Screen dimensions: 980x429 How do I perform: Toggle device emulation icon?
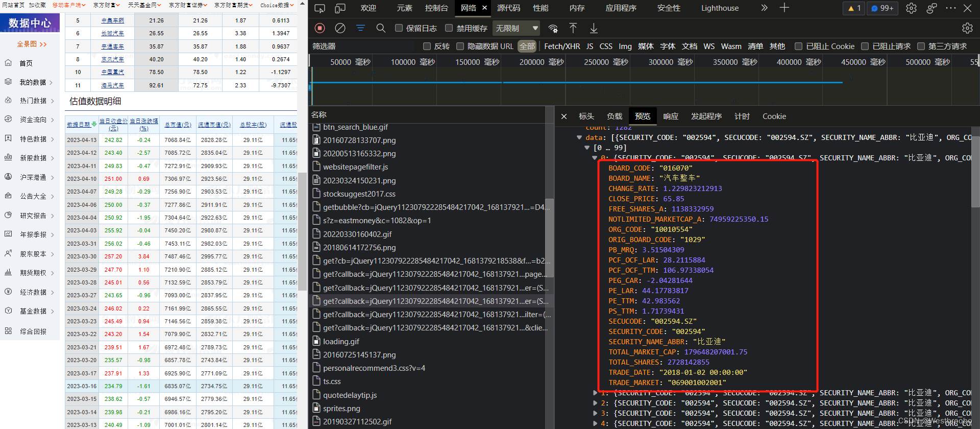[340, 8]
